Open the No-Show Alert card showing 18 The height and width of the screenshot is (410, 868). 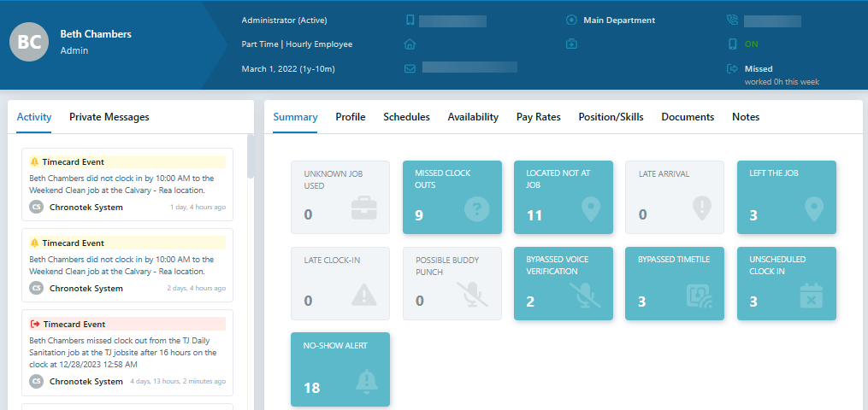click(340, 369)
